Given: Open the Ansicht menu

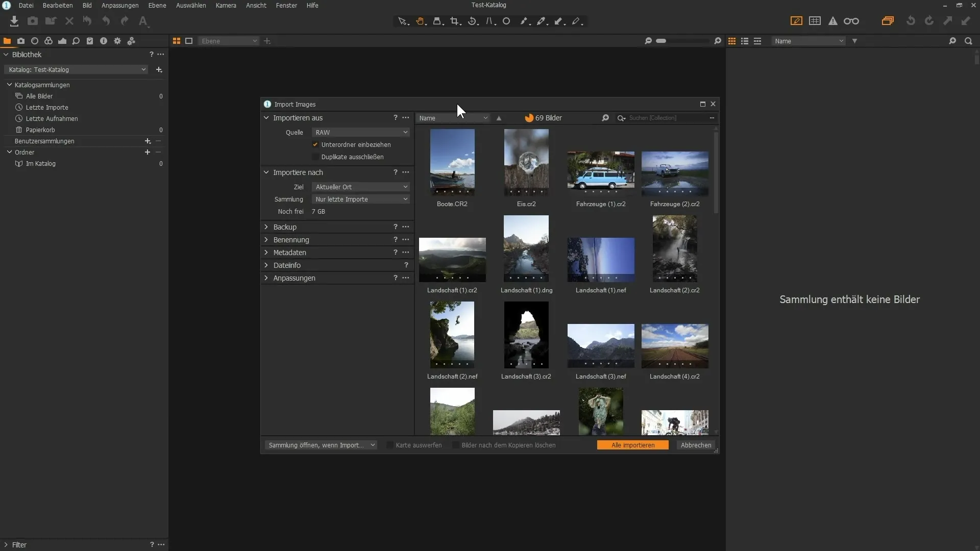Looking at the screenshot, I should (256, 5).
